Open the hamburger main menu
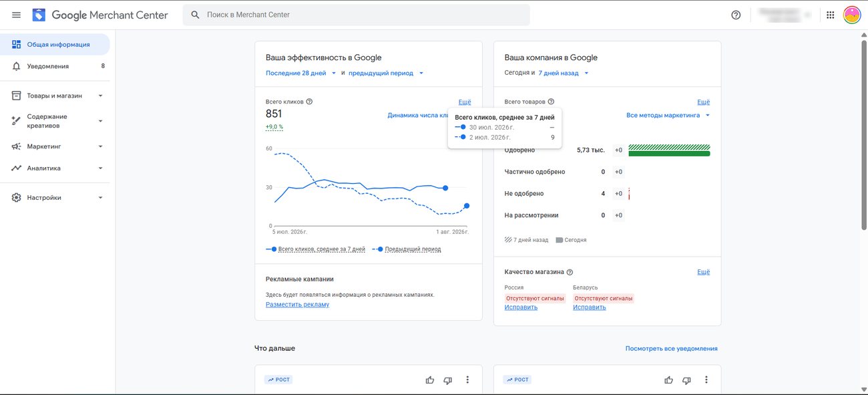 [x=16, y=15]
